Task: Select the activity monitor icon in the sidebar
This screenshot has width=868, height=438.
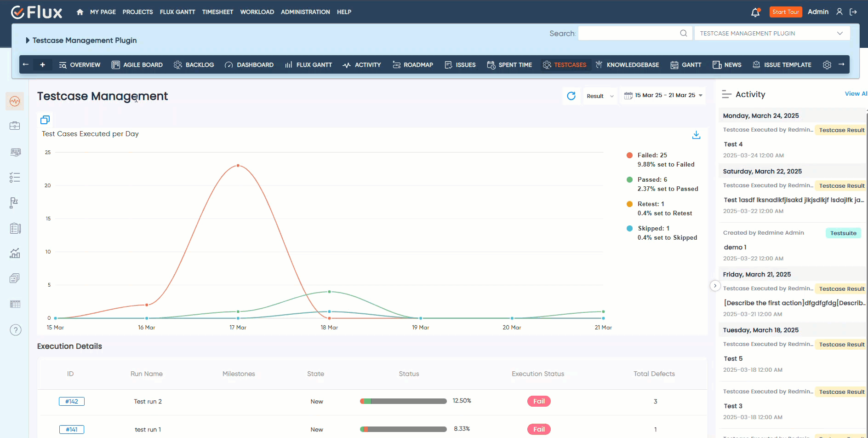Action: coord(14,101)
